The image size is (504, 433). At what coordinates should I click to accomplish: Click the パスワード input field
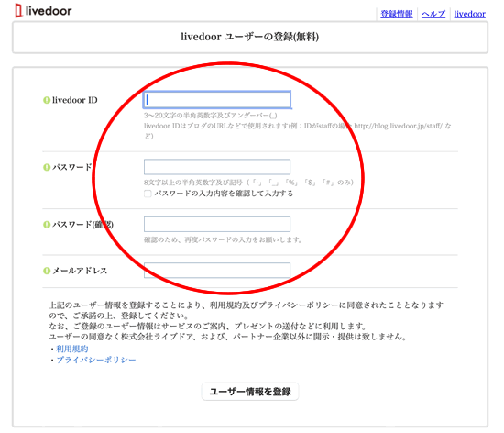point(217,167)
